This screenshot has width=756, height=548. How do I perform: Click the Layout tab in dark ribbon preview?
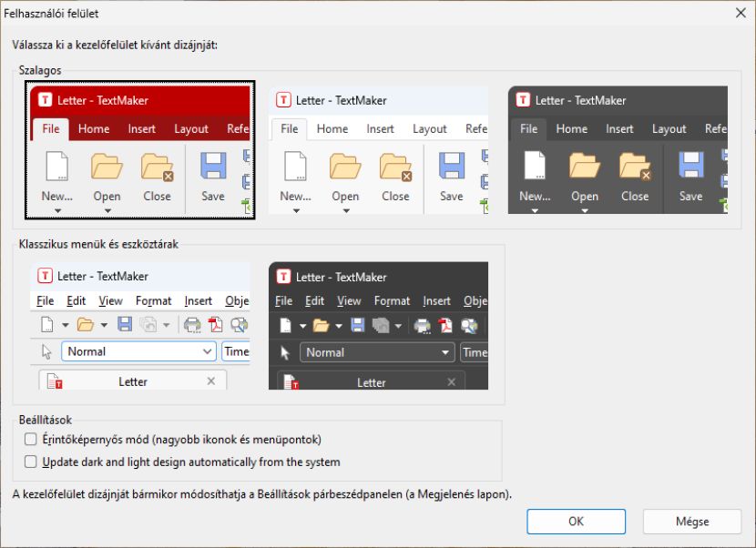point(669,128)
